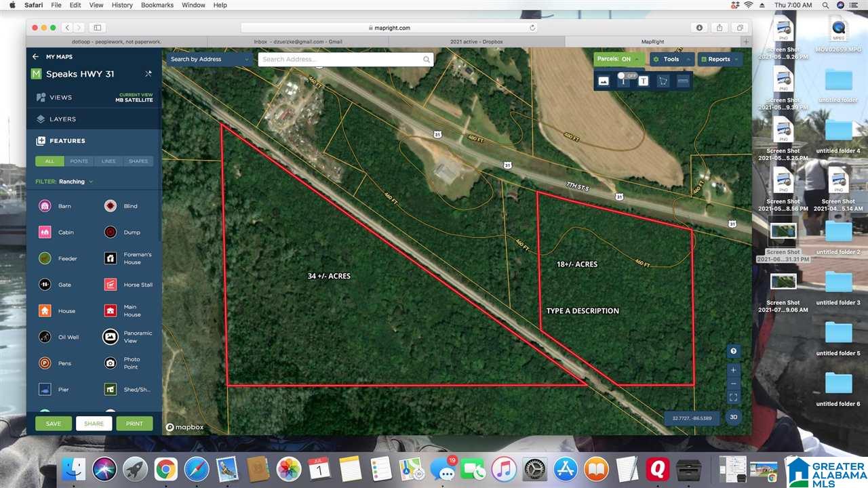The height and width of the screenshot is (488, 868).
Task: Switch the map to 3D view
Action: (733, 417)
